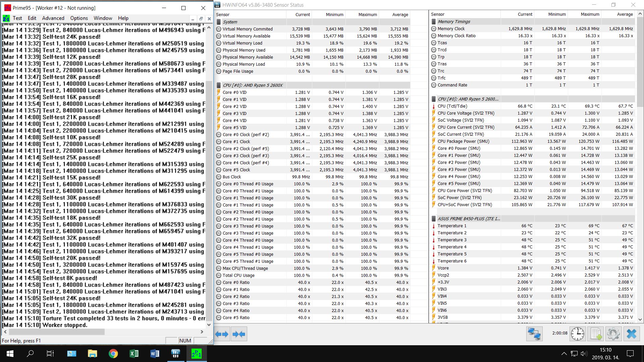Close sensors with the blue X icon
This screenshot has width=644, height=362.
tap(632, 334)
